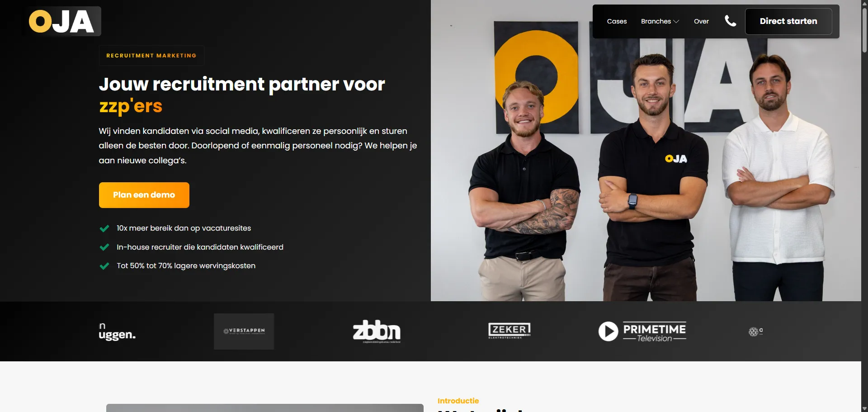Go to the Over page
868x412 pixels.
tap(701, 21)
